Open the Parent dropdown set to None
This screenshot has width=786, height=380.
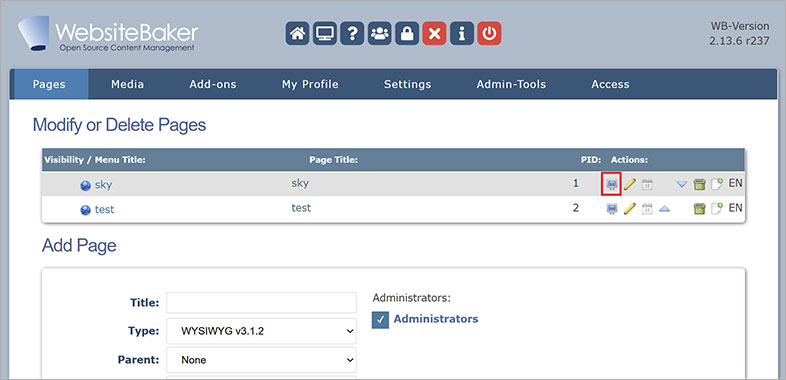click(261, 360)
